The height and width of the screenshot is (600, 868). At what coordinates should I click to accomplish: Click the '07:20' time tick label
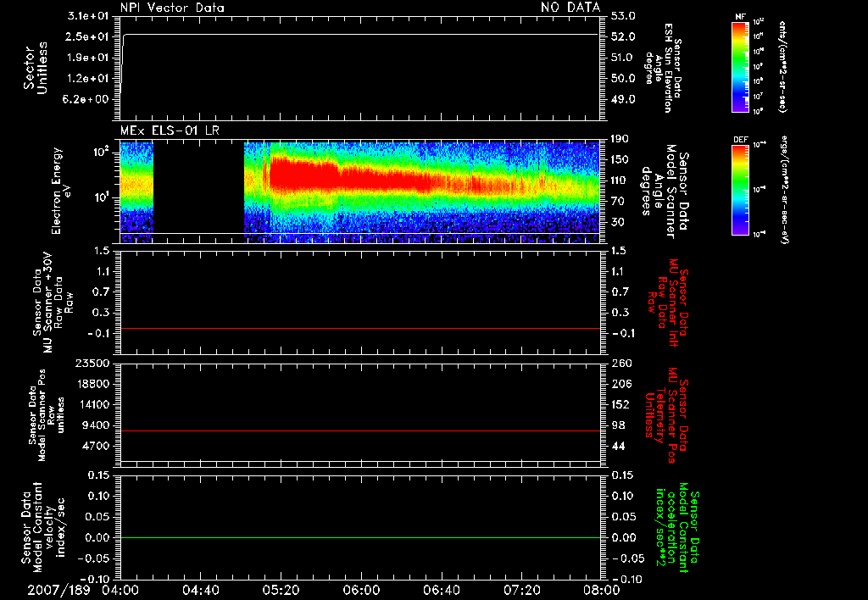point(522,590)
